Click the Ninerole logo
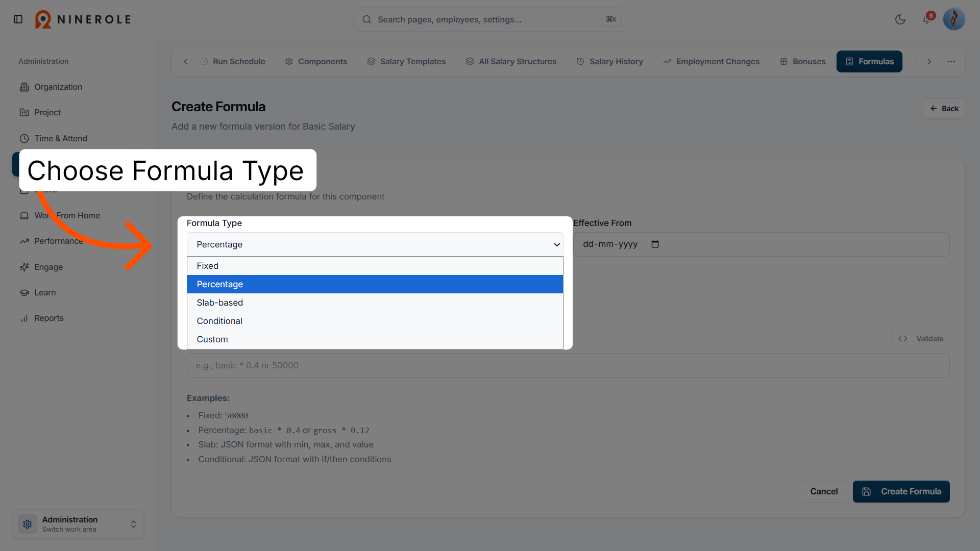 point(83,19)
